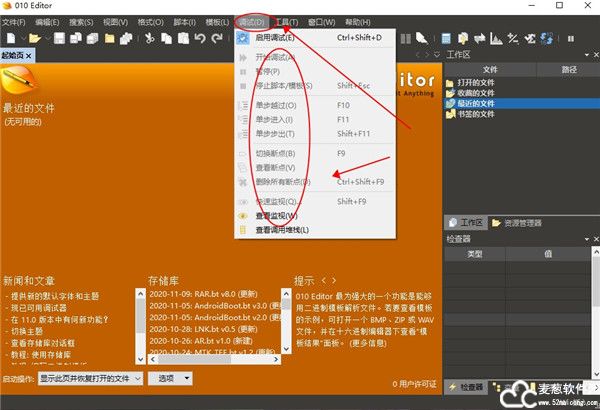
Task: Click the yellow folder Close file icon
Action: (110, 38)
